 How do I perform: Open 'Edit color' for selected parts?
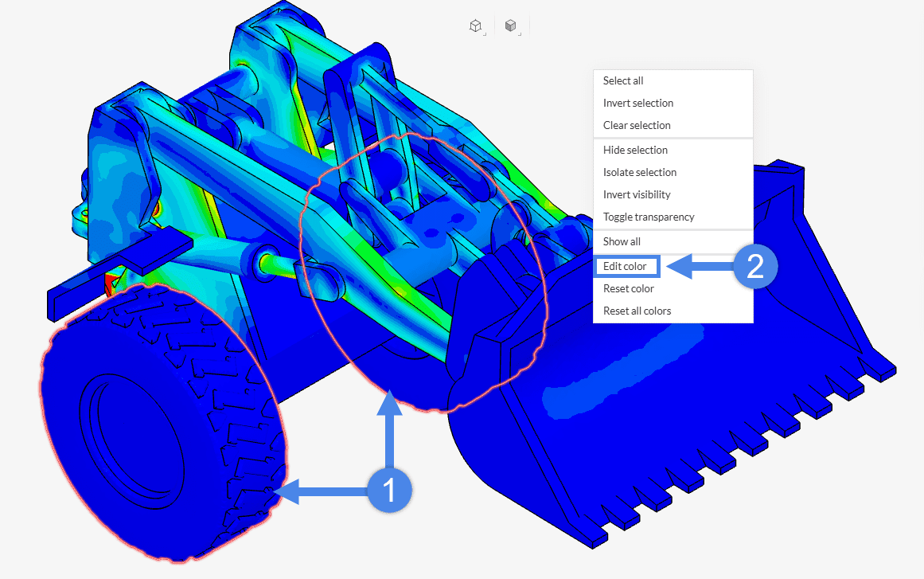click(x=626, y=266)
